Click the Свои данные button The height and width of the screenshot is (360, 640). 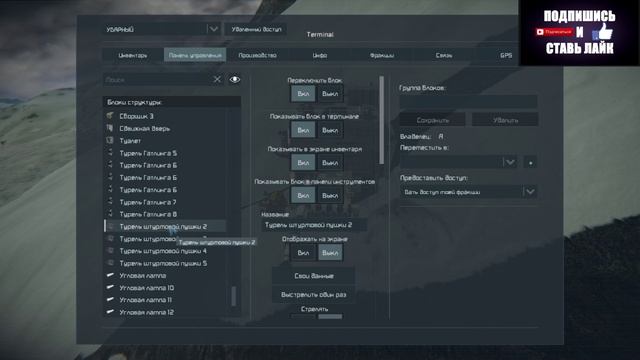tap(313, 276)
